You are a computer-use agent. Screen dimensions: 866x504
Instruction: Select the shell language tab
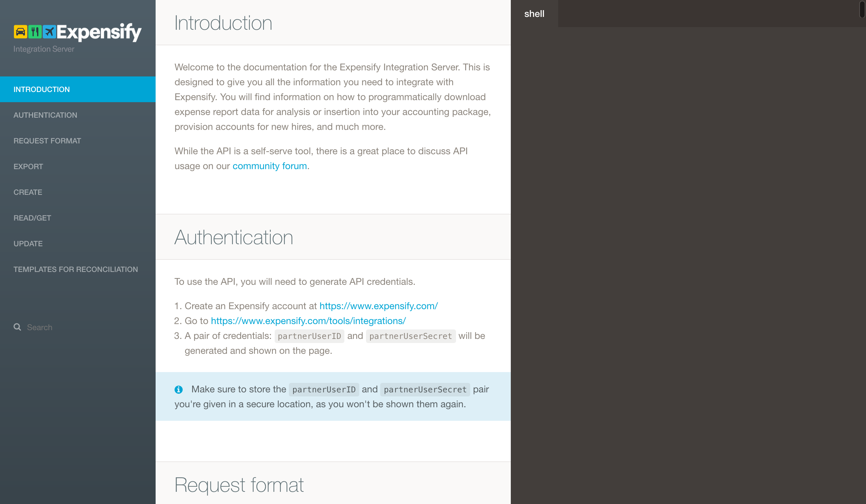pyautogui.click(x=534, y=14)
